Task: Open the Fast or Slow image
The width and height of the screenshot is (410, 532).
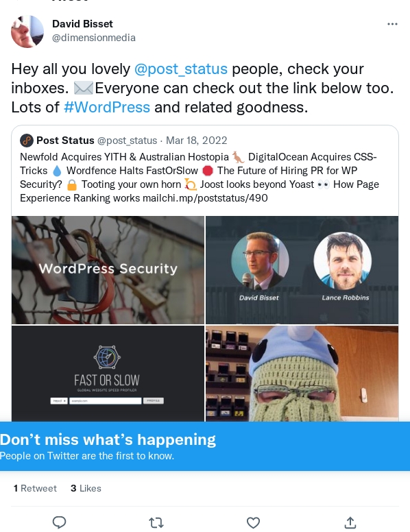Action: pyautogui.click(x=108, y=373)
